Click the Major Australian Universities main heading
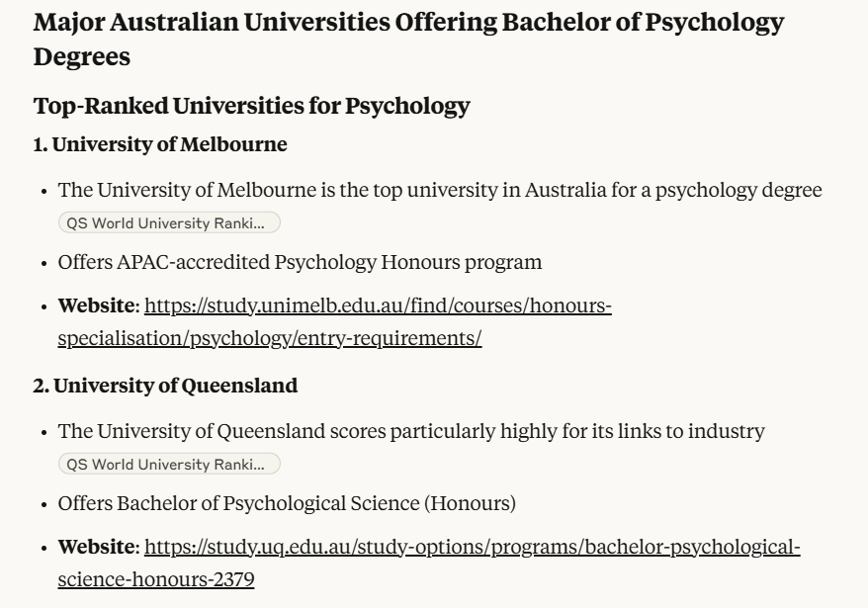This screenshot has height=608, width=868. [x=408, y=39]
